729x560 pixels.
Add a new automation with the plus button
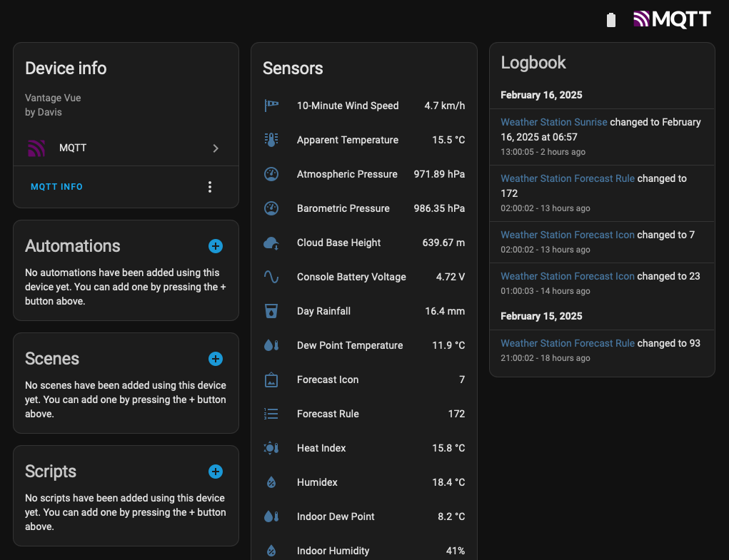click(216, 246)
